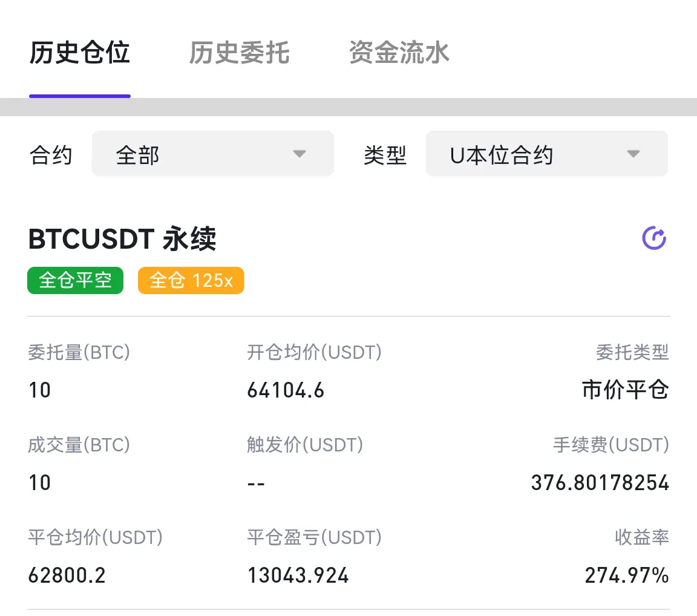
Task: Click the orange 全仓 125x tag
Action: [191, 280]
